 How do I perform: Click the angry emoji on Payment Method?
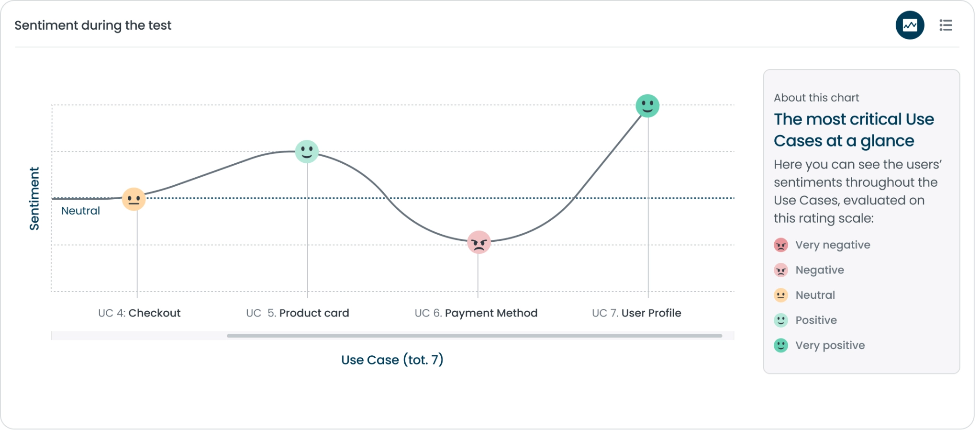pyautogui.click(x=478, y=243)
